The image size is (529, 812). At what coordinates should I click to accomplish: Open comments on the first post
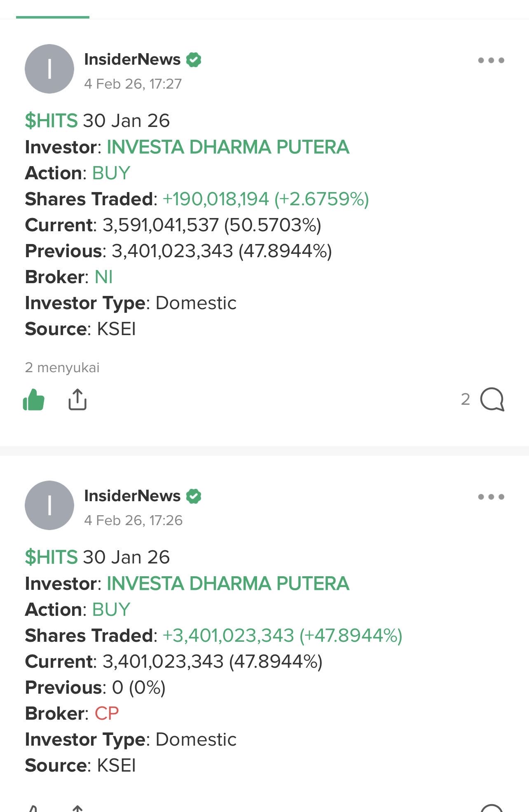point(492,399)
